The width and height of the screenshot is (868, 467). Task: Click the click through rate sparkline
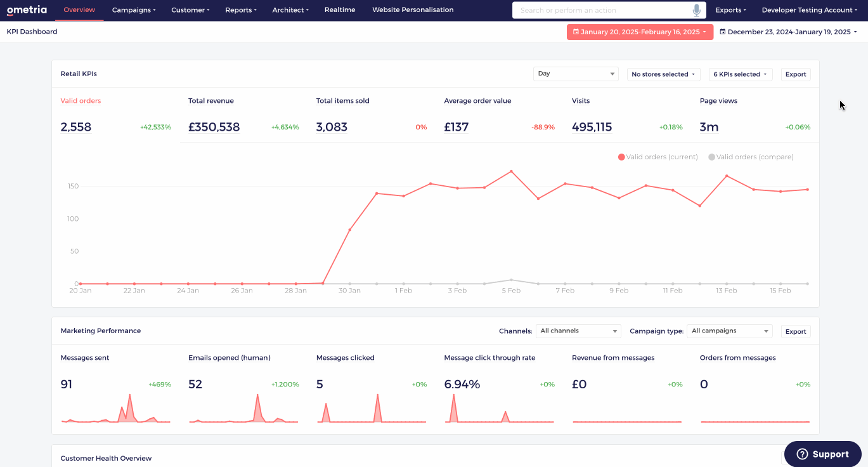pos(500,409)
